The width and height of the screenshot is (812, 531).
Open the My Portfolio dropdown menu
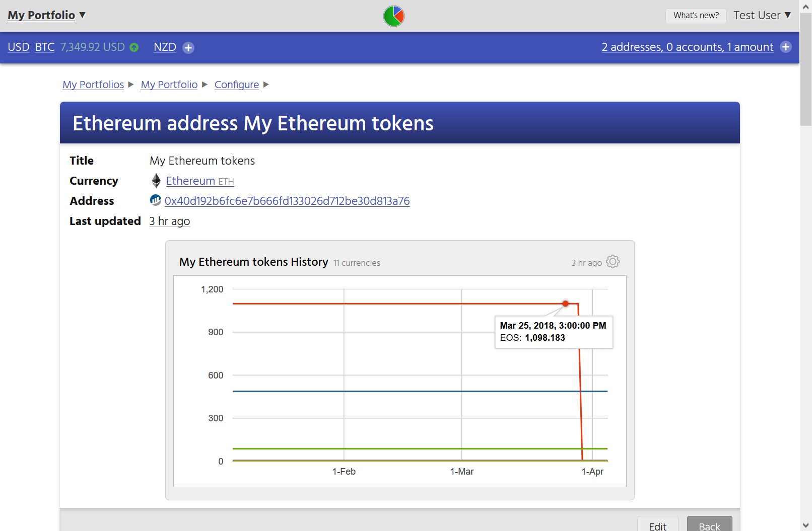(46, 15)
